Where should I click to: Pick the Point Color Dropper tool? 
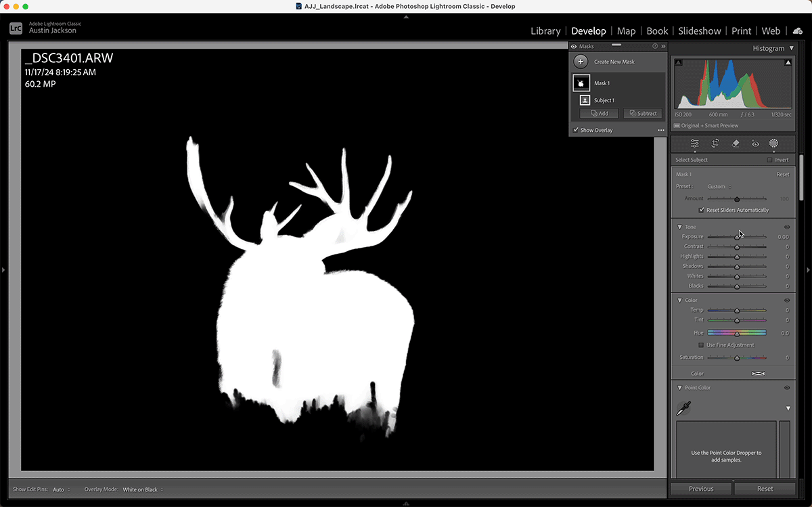pyautogui.click(x=683, y=408)
